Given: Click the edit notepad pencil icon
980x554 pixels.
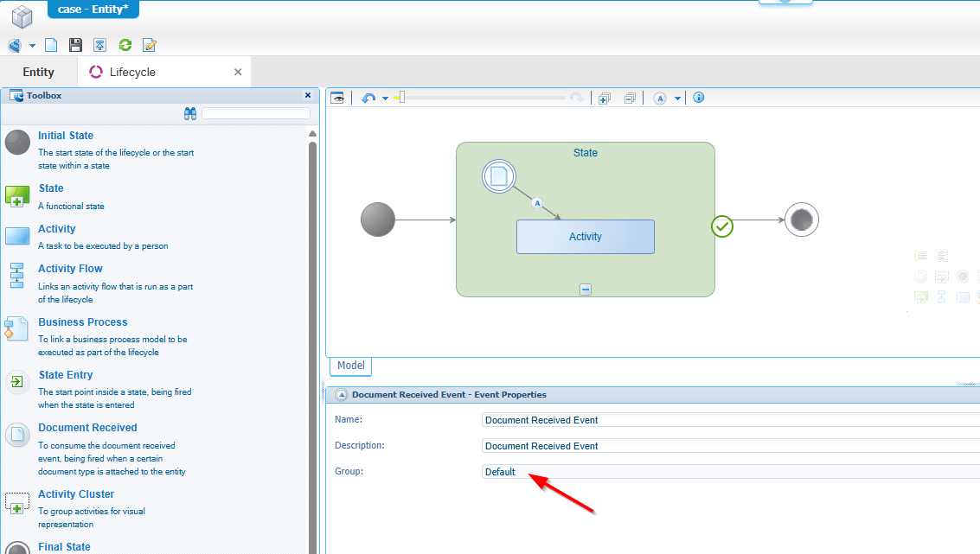Looking at the screenshot, I should click(x=150, y=45).
